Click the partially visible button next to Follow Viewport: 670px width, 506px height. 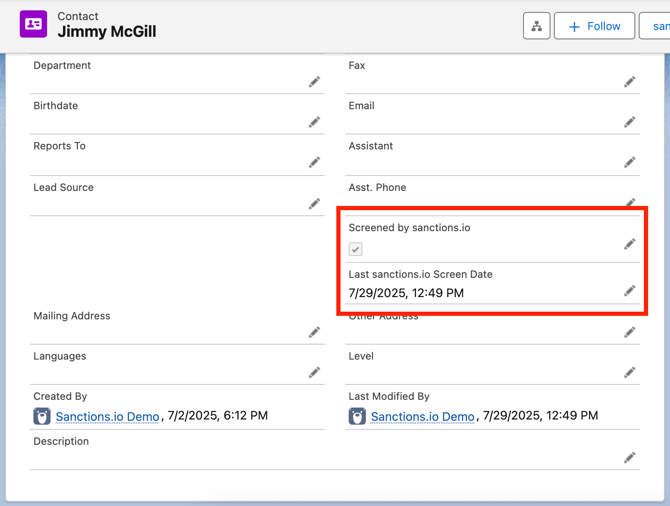coord(655,26)
